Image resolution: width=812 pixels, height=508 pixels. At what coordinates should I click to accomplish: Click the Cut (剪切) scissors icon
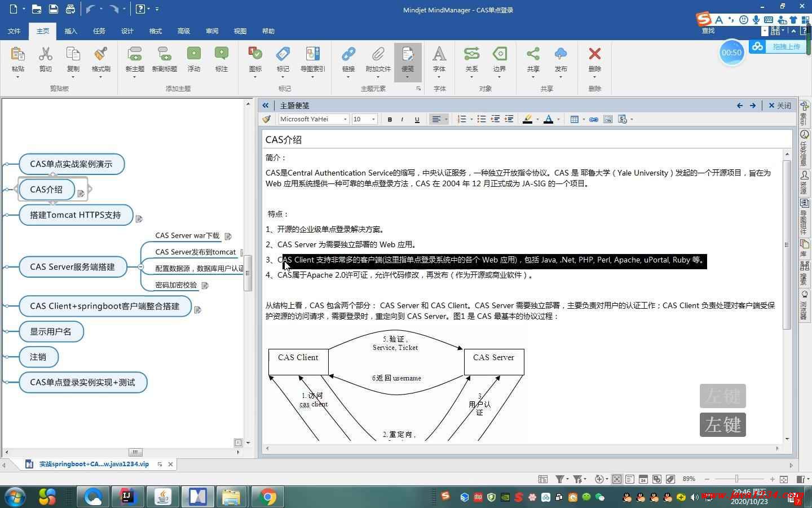[45, 54]
